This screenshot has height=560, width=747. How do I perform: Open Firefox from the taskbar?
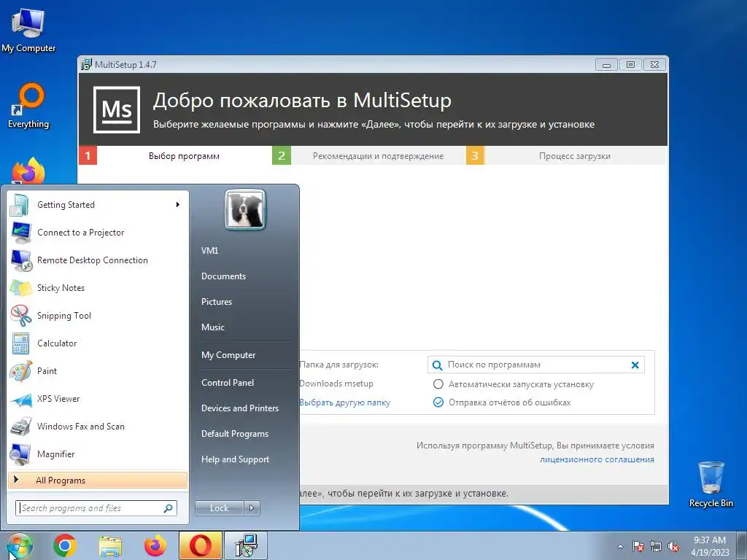click(x=155, y=545)
